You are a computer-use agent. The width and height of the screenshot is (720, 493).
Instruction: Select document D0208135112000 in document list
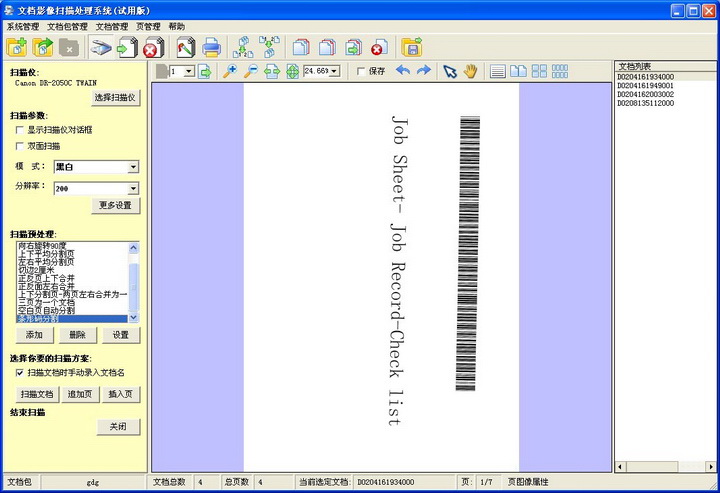646,103
